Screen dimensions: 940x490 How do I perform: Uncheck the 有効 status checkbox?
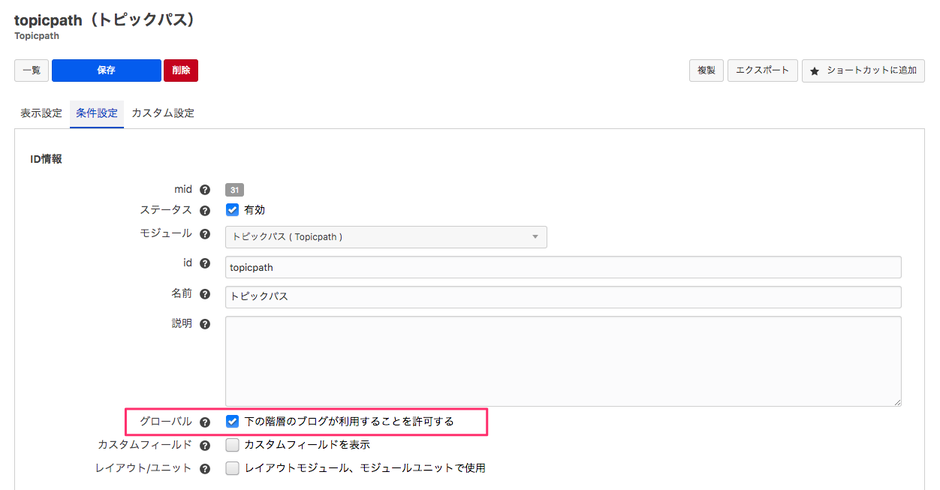[232, 210]
